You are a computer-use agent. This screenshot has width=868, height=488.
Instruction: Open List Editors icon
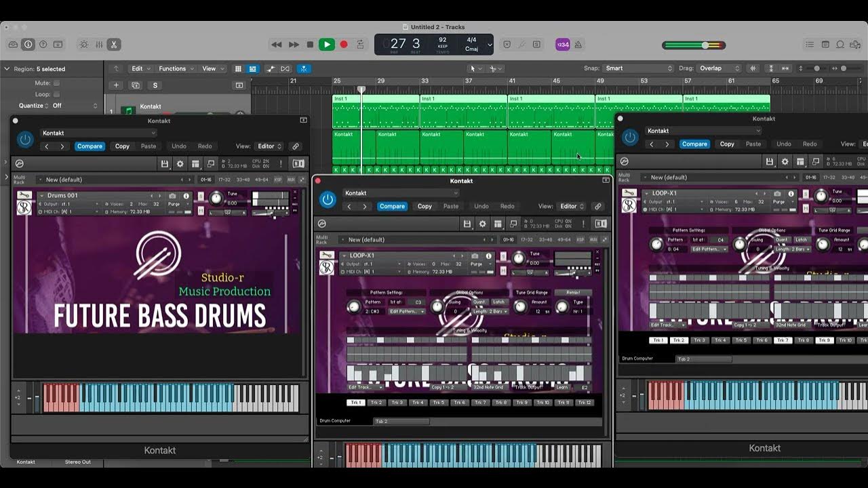pyautogui.click(x=810, y=45)
